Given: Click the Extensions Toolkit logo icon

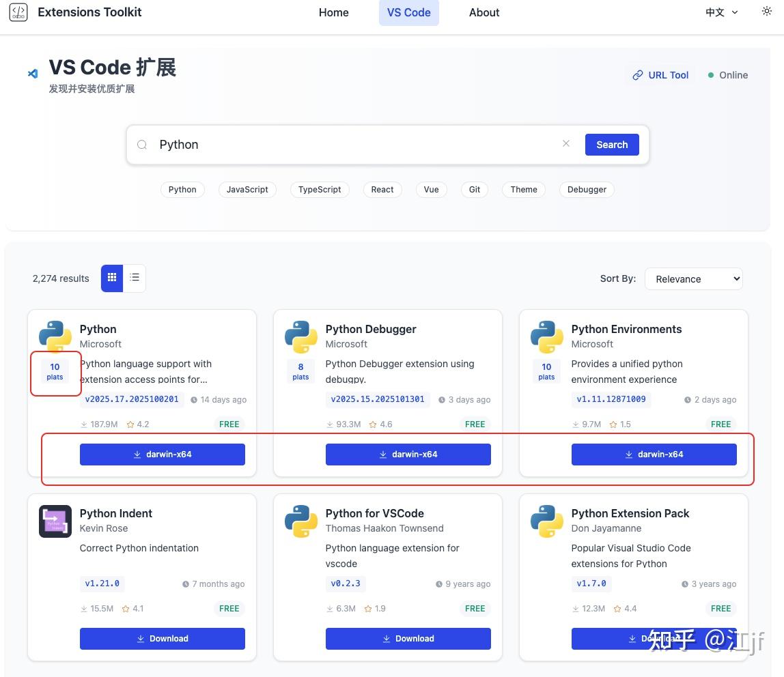Looking at the screenshot, I should pos(18,12).
